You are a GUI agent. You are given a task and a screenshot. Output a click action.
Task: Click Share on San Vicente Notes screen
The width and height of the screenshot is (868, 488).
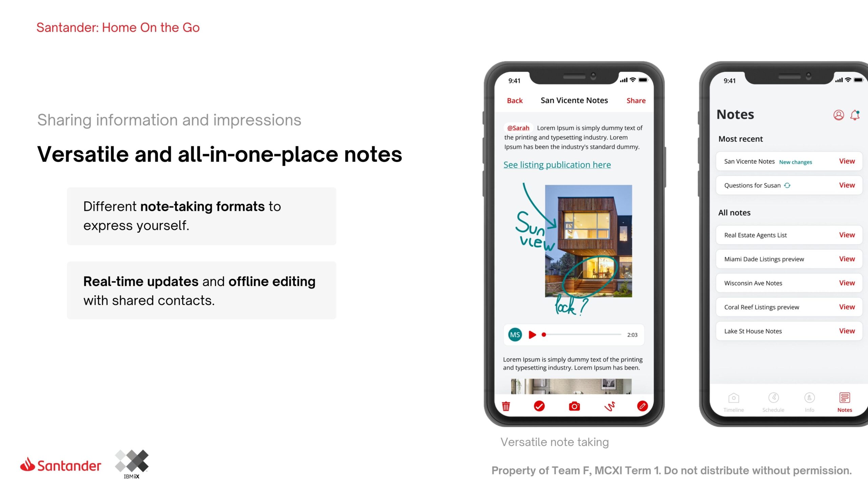point(635,100)
